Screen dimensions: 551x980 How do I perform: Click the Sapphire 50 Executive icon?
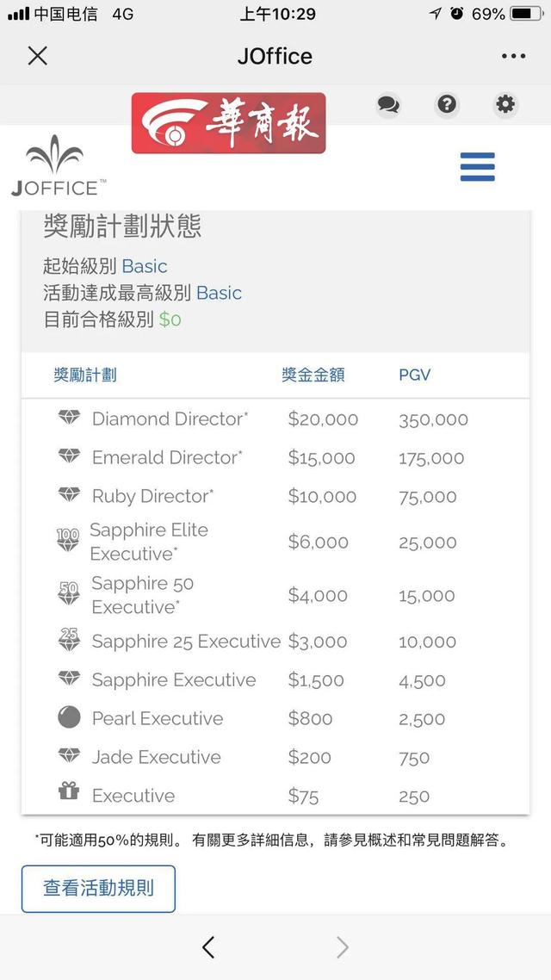coord(68,593)
